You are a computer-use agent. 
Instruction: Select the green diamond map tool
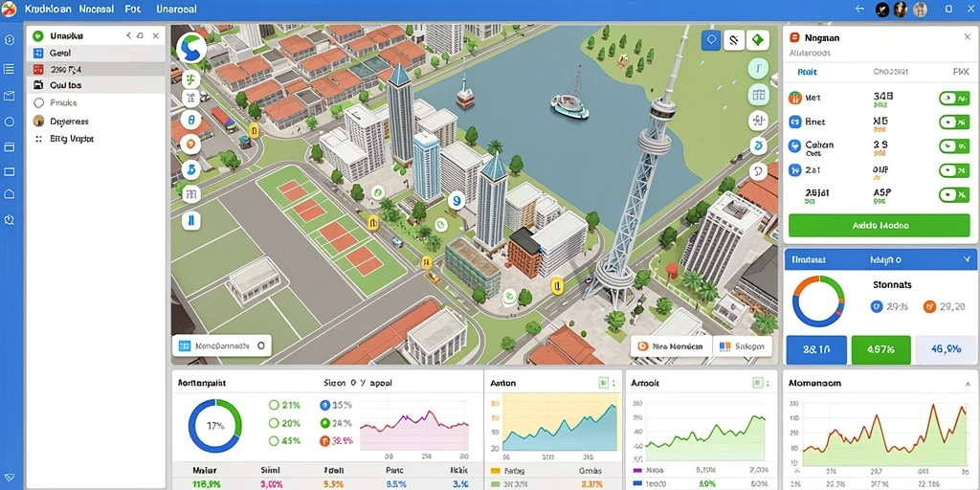(x=758, y=40)
